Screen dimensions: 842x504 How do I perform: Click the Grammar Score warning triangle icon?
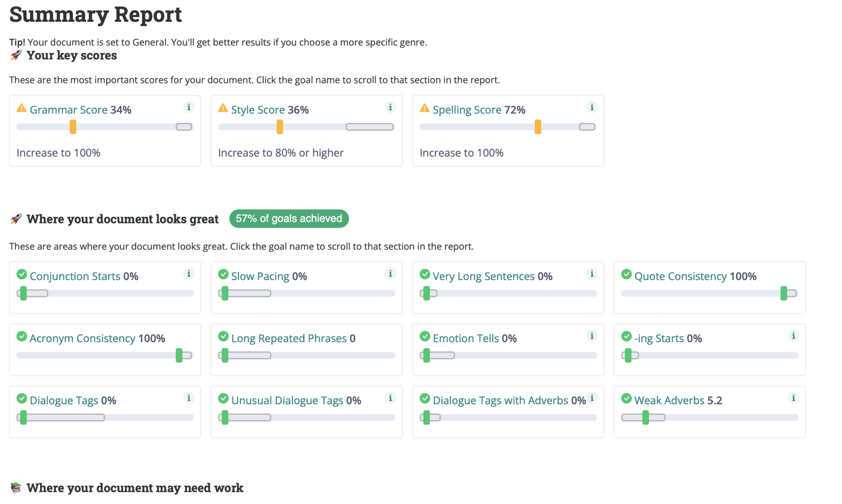pos(21,108)
